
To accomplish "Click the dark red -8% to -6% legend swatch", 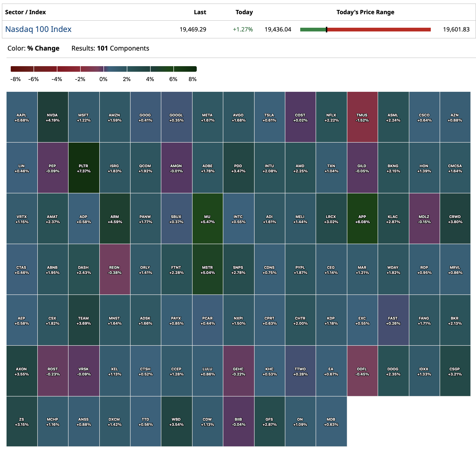I will (x=22, y=69).
